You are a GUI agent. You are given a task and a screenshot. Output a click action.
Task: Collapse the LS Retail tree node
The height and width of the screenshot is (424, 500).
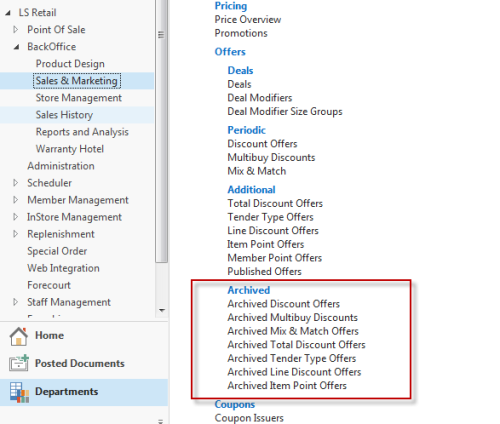pos(8,13)
